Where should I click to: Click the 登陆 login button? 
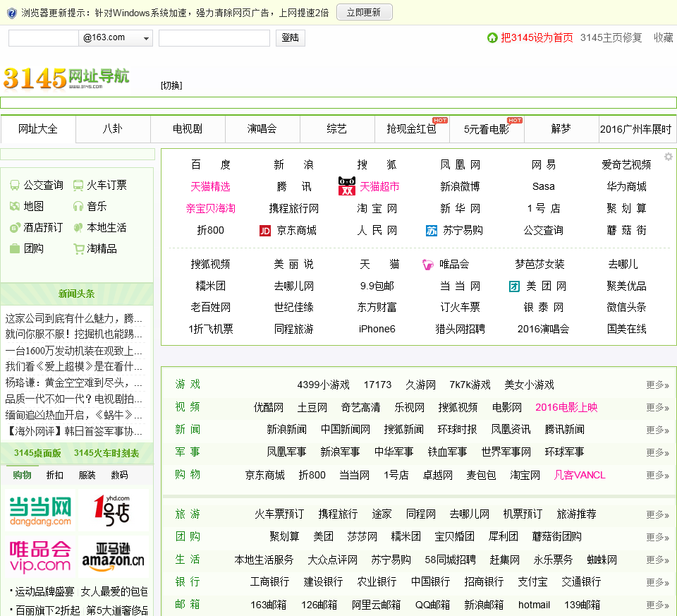coord(290,38)
